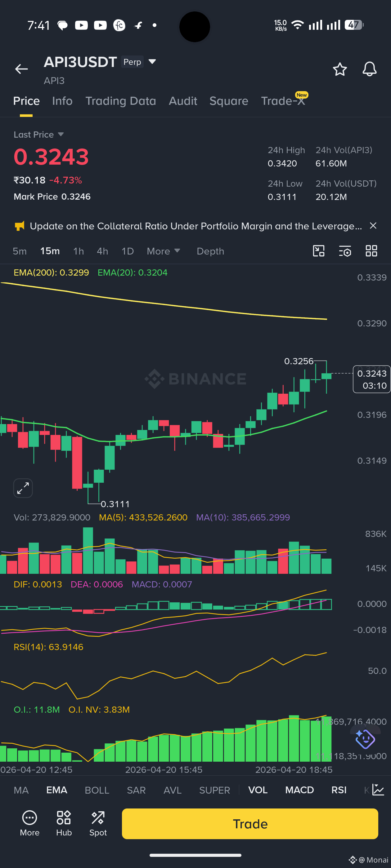Open the API3USDT pair selector dropdown
Screen dimensions: 391x868
(152, 61)
